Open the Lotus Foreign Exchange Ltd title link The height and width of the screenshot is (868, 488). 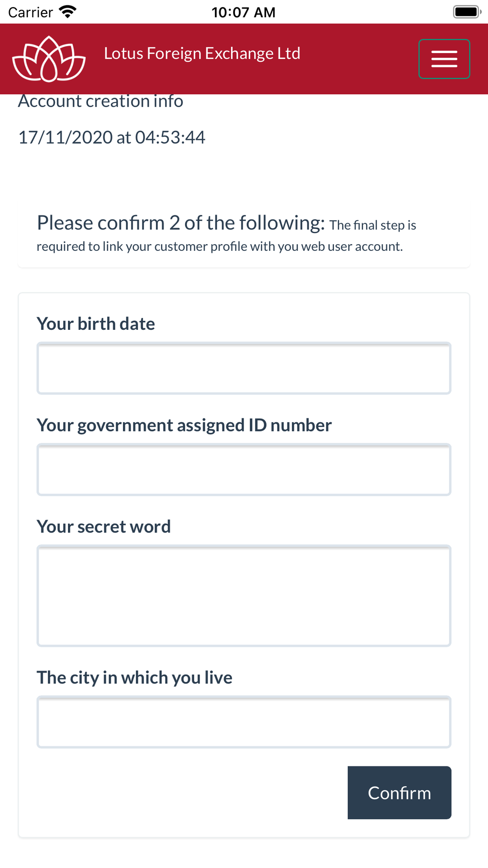202,54
